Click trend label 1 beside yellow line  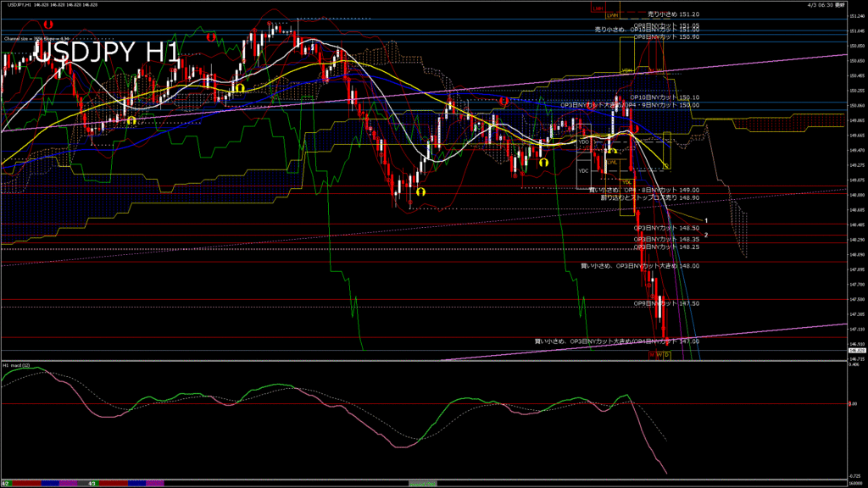coord(706,221)
